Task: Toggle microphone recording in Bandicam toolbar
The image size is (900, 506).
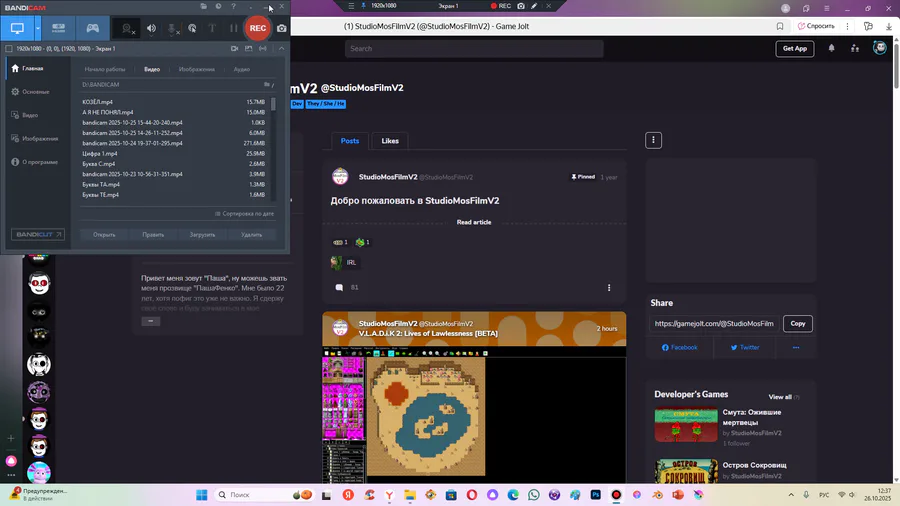Action: (x=172, y=28)
